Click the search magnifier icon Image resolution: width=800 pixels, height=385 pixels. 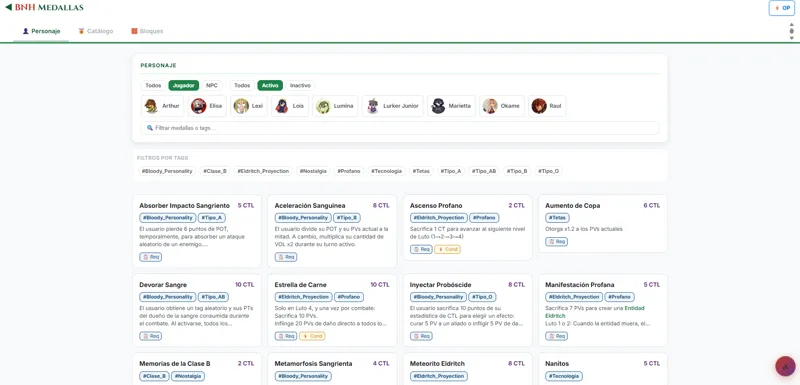(150, 128)
